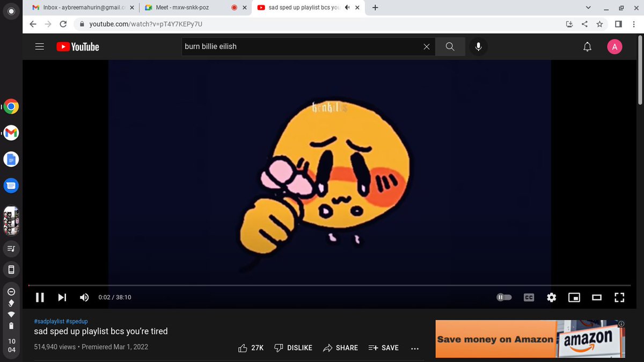Open the SHARE dialog
This screenshot has height=362, width=644.
coord(341,348)
